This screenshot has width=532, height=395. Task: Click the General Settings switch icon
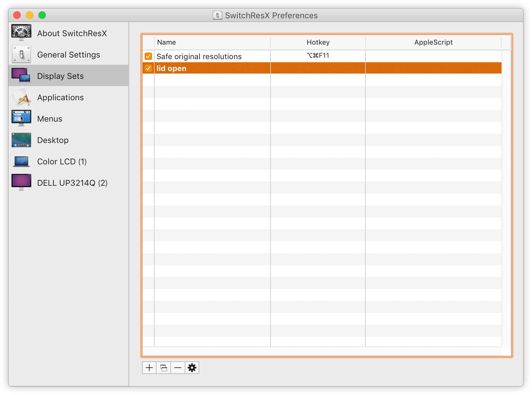21,54
